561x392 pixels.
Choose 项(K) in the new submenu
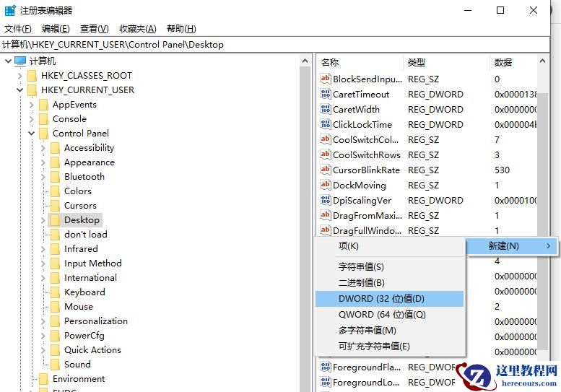click(390, 245)
